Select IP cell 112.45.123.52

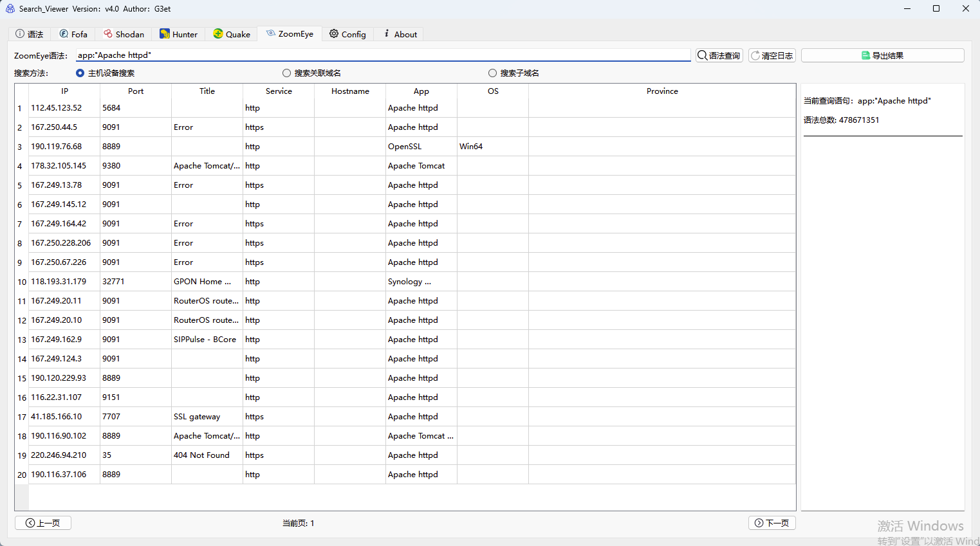point(64,108)
